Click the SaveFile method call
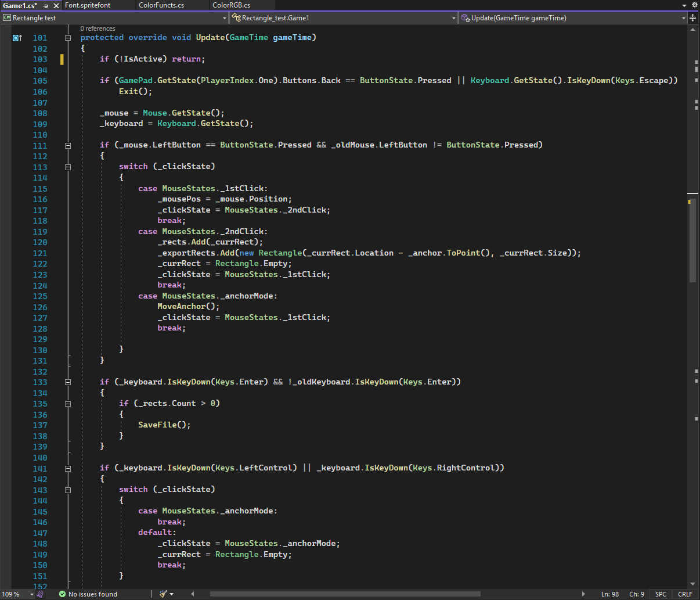The image size is (700, 600). 164,425
